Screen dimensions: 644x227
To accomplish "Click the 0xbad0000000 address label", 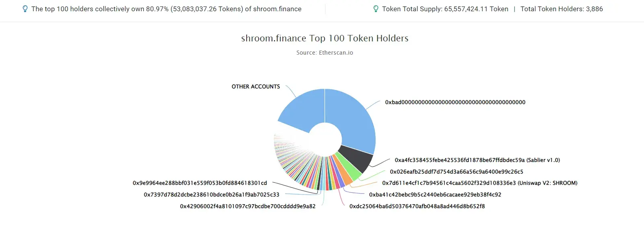I will click(455, 102).
